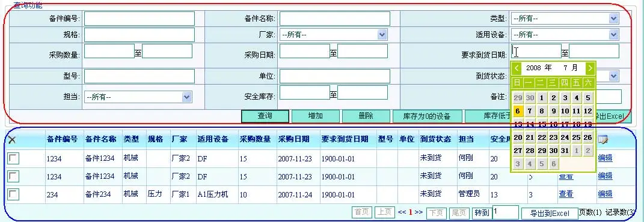Screen dimensions: 644x222
Task: Open the 担当 dropdown
Action: pyautogui.click(x=138, y=97)
